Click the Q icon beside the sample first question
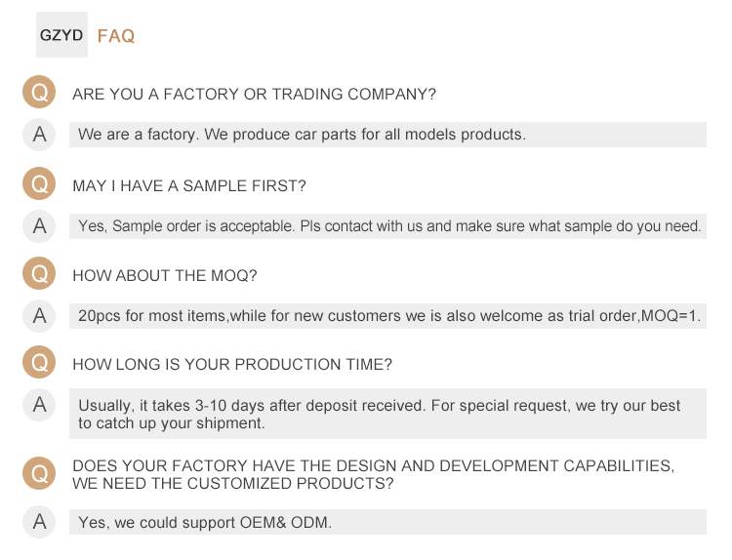732x560 pixels. coord(39,184)
